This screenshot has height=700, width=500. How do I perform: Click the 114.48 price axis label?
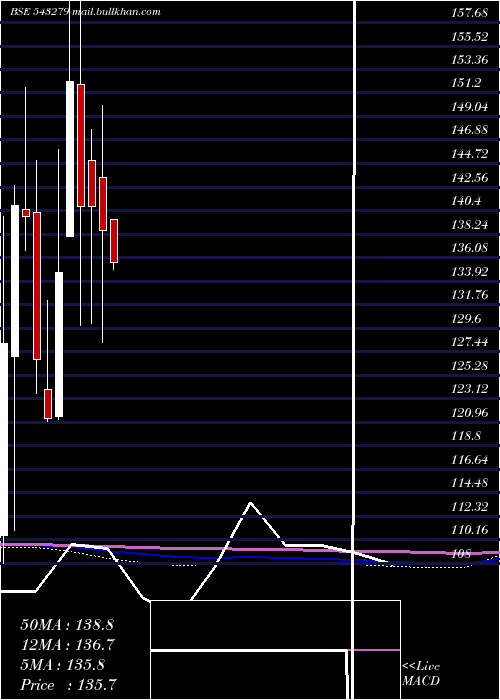pos(469,483)
